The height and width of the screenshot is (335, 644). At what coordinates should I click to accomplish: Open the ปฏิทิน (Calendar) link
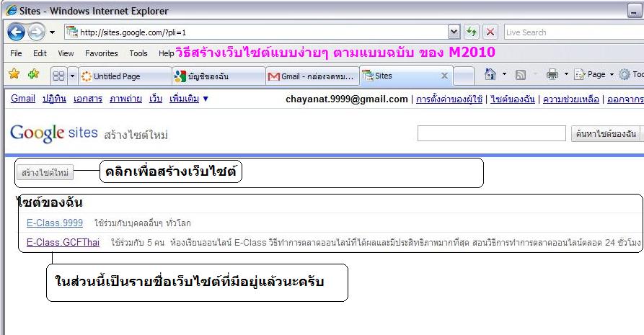(x=54, y=99)
